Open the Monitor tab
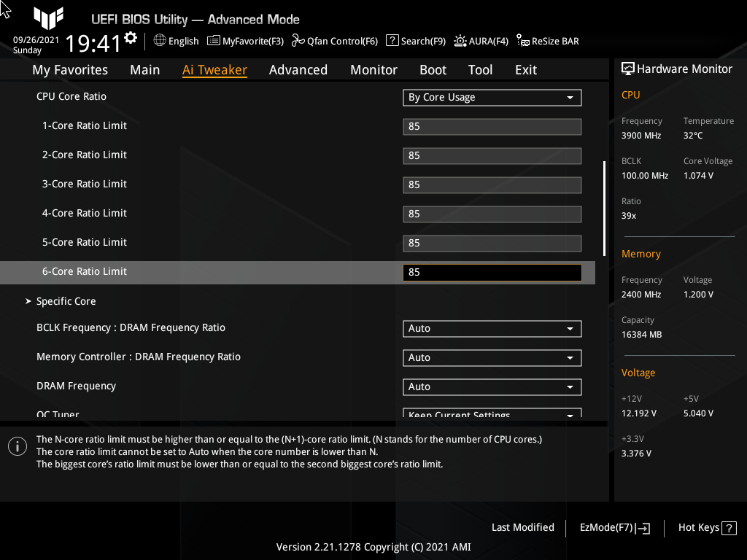 pyautogui.click(x=373, y=69)
